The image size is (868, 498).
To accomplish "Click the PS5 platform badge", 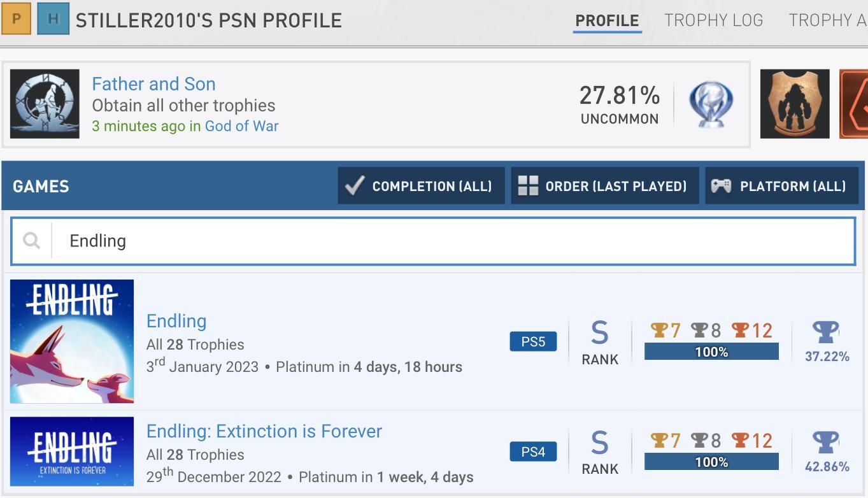I will click(533, 341).
